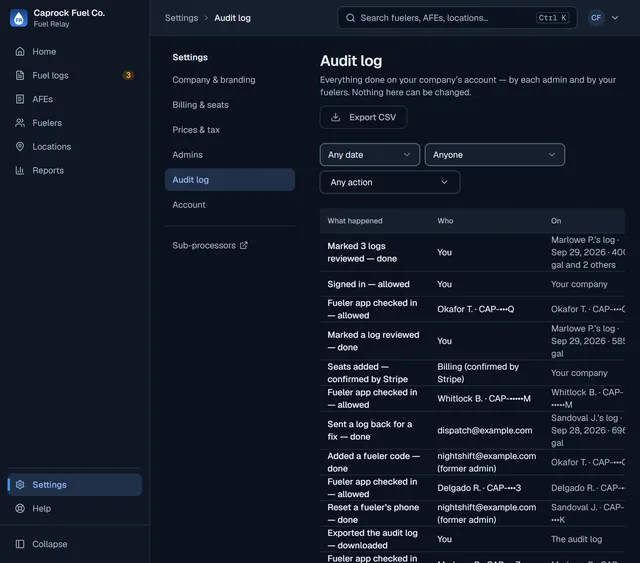This screenshot has height=563, width=640.
Task: Click 'Reset a fueler's phone — done' entry
Action: [x=373, y=513]
